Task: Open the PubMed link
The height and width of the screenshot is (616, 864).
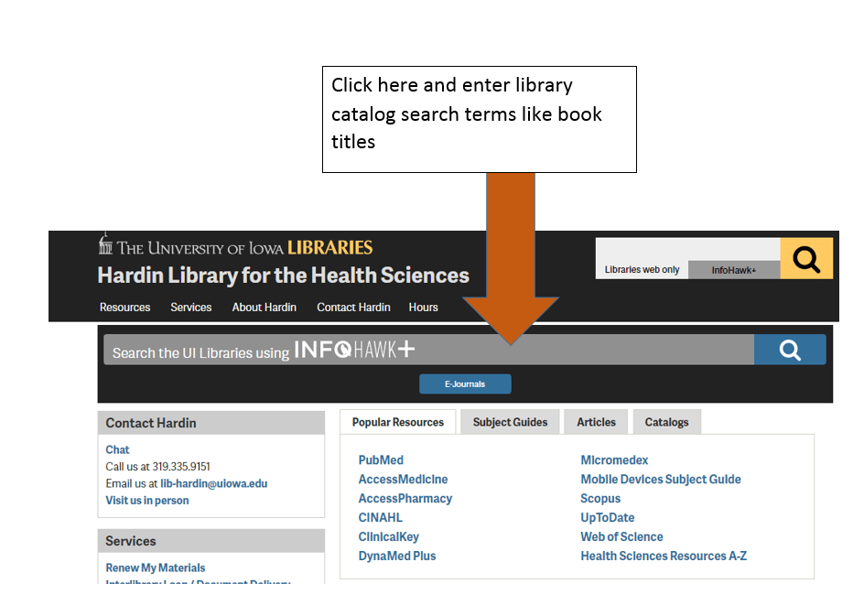Action: [x=381, y=460]
